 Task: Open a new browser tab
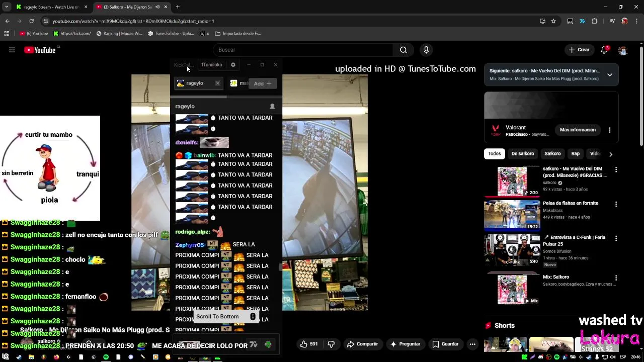(178, 7)
